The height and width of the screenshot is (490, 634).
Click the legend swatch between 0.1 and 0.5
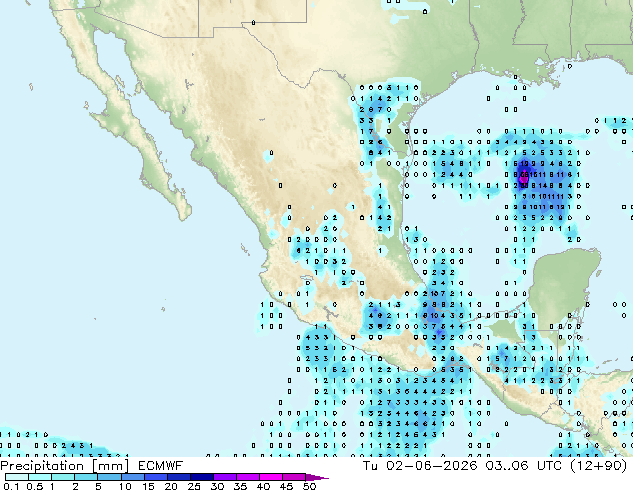coord(17,477)
